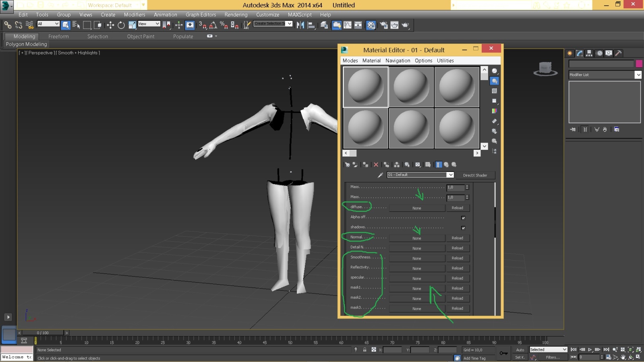The image size is (644, 362).
Task: Click the red X reset material icon
Action: coord(376,165)
